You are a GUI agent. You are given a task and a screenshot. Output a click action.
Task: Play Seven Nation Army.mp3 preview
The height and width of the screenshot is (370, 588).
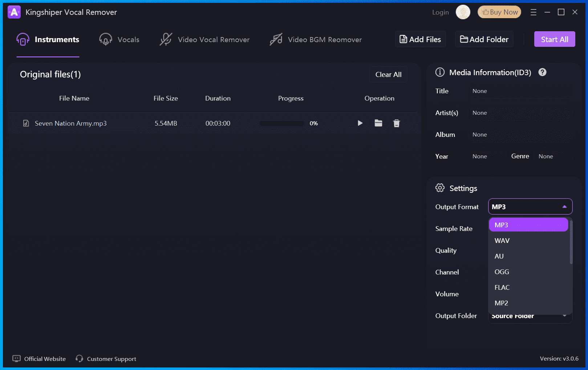[360, 123]
